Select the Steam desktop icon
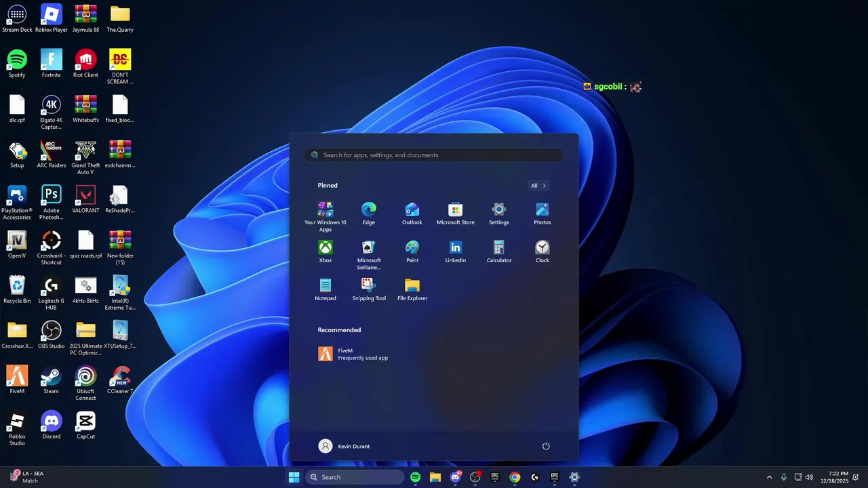This screenshot has width=868, height=488. (51, 380)
